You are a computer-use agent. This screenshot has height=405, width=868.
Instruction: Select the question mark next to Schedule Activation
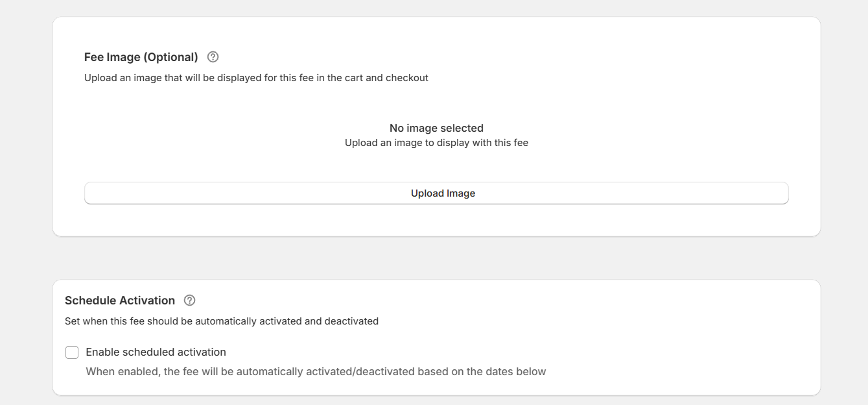[x=189, y=300]
